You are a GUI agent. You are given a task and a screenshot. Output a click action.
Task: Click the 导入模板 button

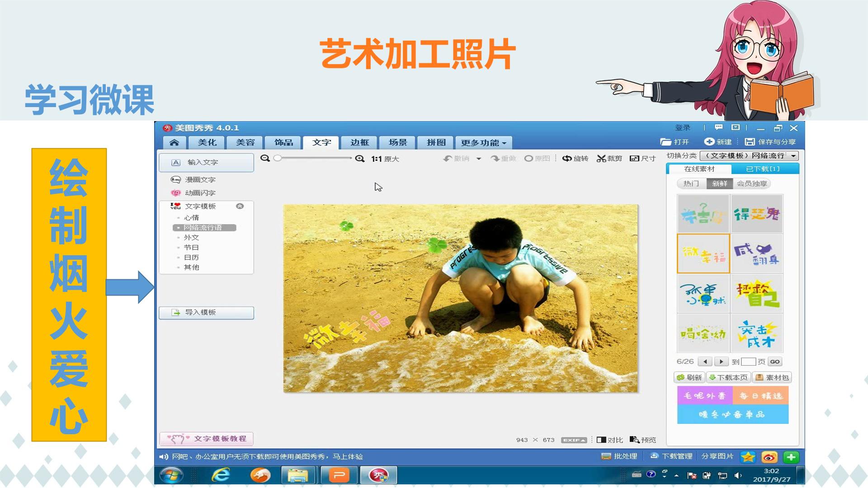206,312
